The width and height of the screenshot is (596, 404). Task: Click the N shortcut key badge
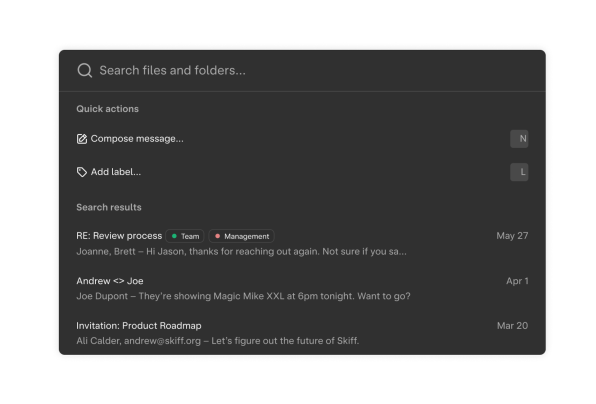tap(519, 139)
